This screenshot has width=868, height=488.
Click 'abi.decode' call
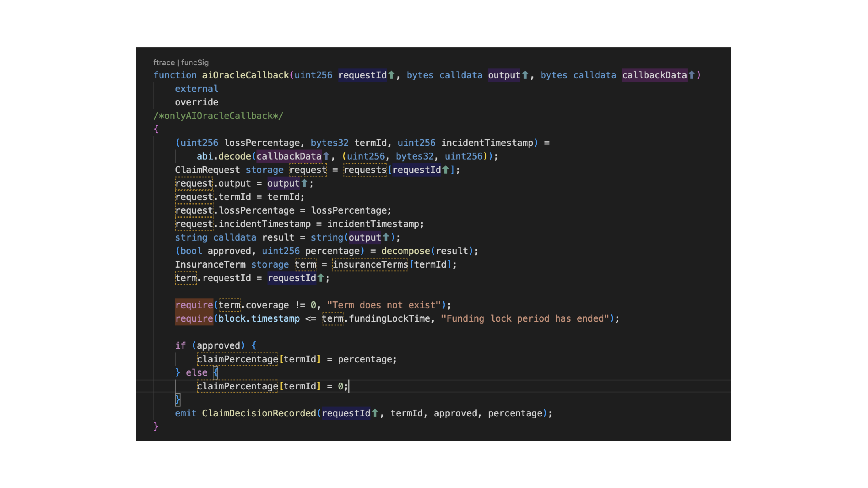tap(224, 156)
